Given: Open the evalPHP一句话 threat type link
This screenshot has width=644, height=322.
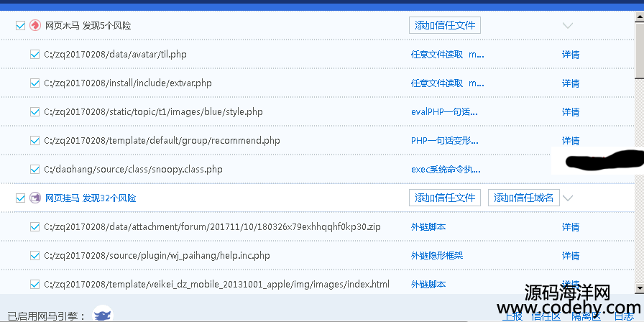Looking at the screenshot, I should click(444, 111).
